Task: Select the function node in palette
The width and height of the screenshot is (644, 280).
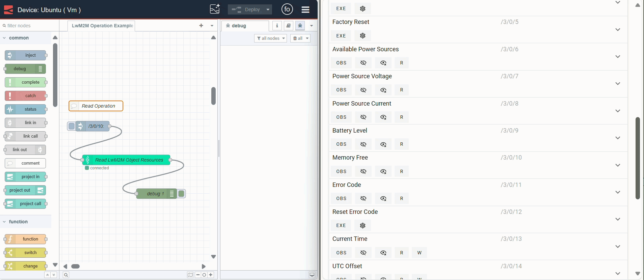Action: point(26,239)
